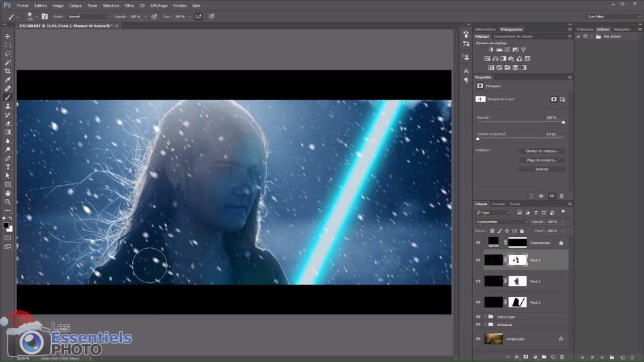
Task: Select the Move tool
Action: pyautogui.click(x=8, y=36)
